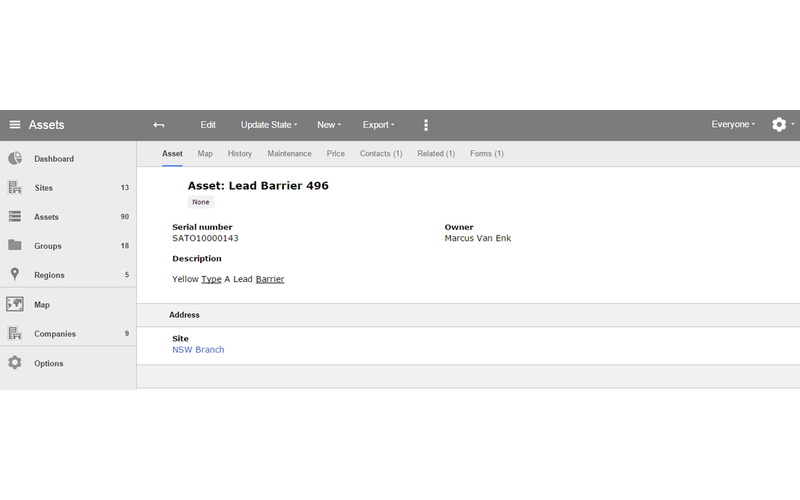Screen dimensions: 800x500
Task: Select Dashboard in the sidebar
Action: (54, 159)
